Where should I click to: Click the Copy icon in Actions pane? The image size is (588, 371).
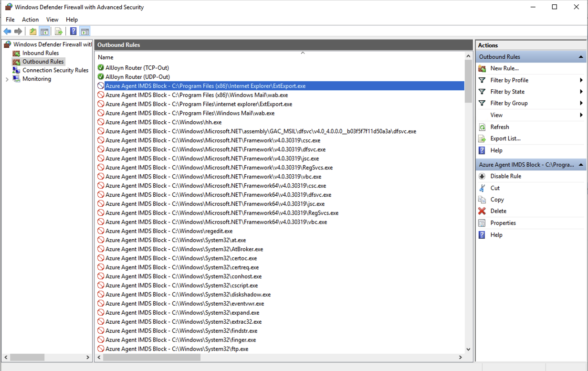point(482,199)
